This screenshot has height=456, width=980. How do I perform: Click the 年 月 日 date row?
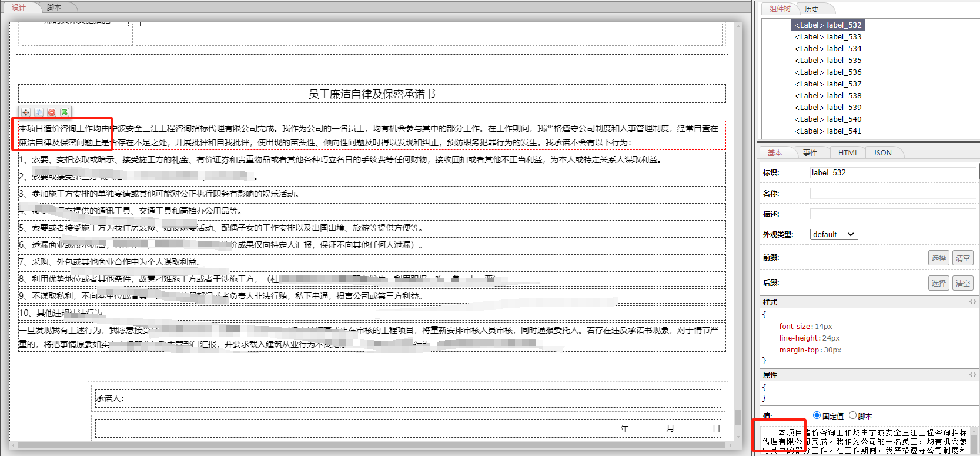coord(408,428)
